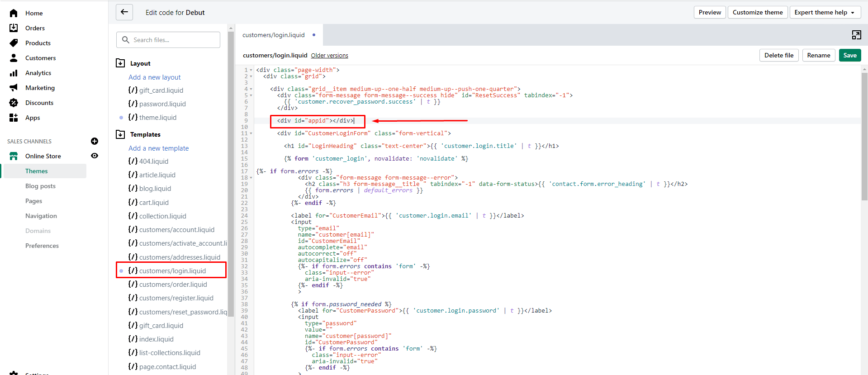Open the Orders icon in sidebar
Viewport: 868px width, 375px height.
point(14,28)
